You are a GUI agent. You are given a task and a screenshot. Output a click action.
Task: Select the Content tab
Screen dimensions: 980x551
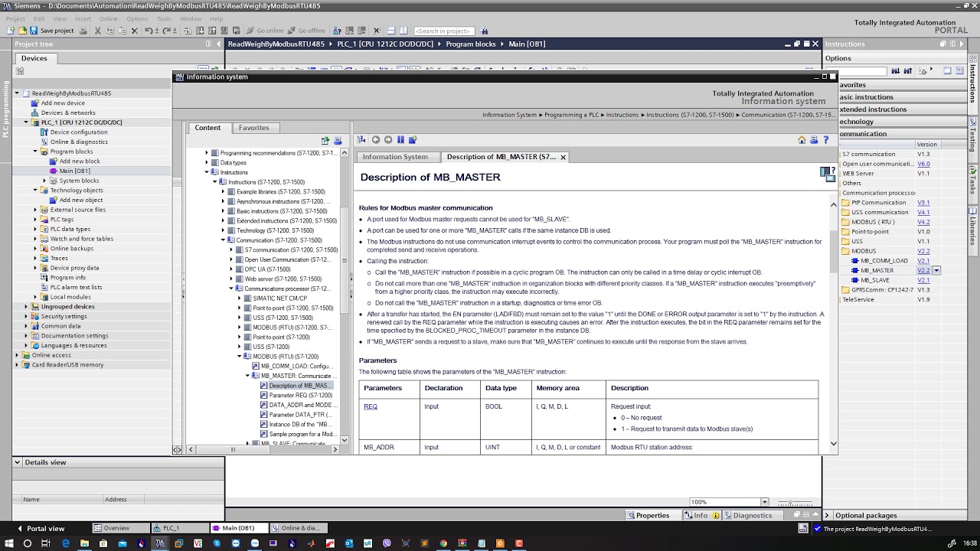pyautogui.click(x=207, y=128)
